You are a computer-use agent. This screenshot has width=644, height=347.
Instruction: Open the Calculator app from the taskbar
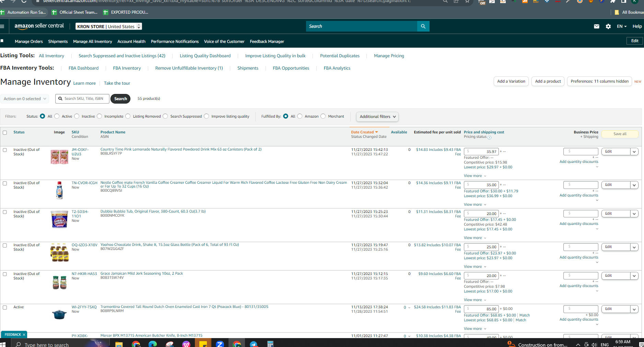click(x=270, y=344)
